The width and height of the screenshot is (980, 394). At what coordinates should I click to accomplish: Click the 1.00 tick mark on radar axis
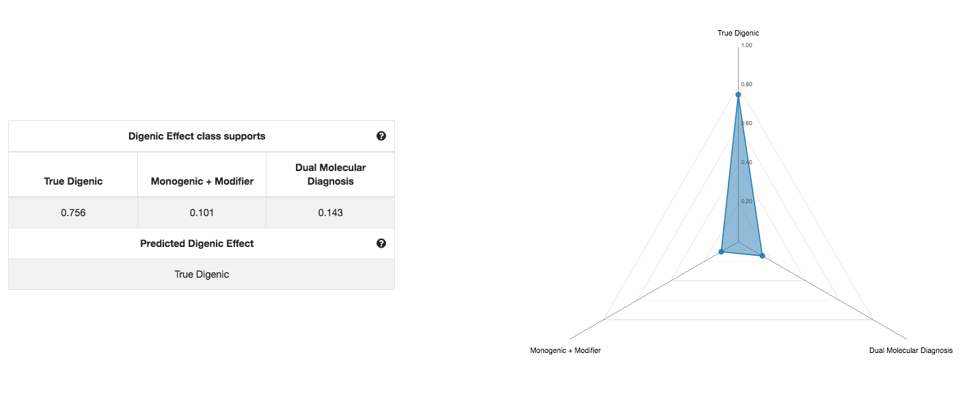coord(746,45)
